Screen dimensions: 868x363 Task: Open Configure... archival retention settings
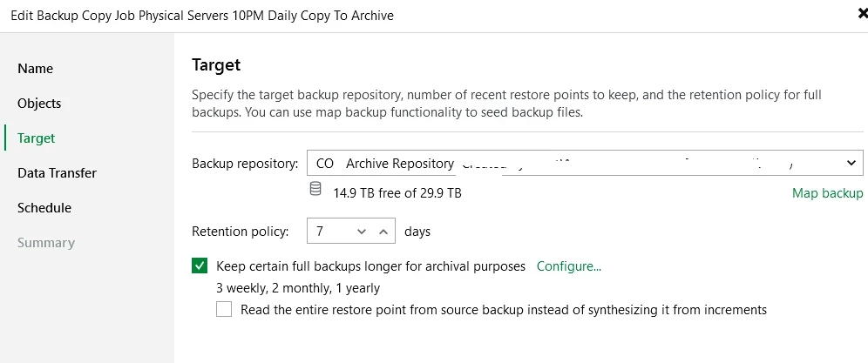click(569, 266)
